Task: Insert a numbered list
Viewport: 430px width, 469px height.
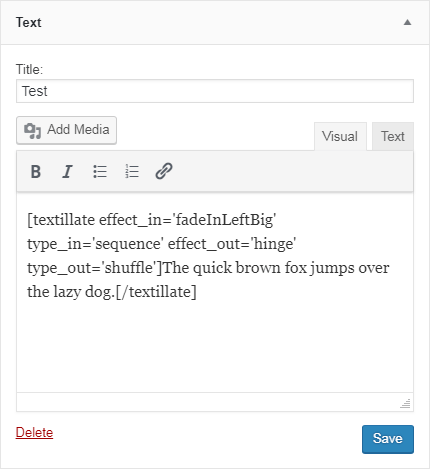Action: click(x=132, y=172)
